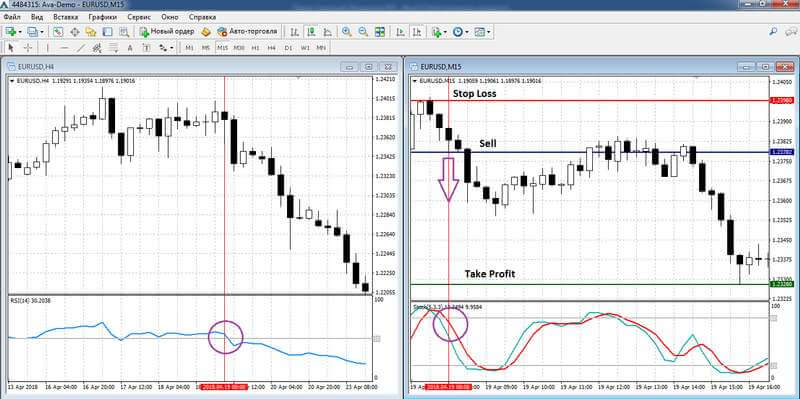This screenshot has width=800, height=399.
Task: Open the chat bubbles icon
Action: pos(790,31)
